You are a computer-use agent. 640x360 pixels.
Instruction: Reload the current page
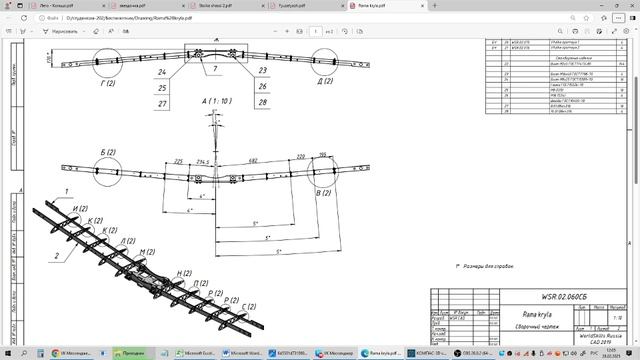(24, 18)
